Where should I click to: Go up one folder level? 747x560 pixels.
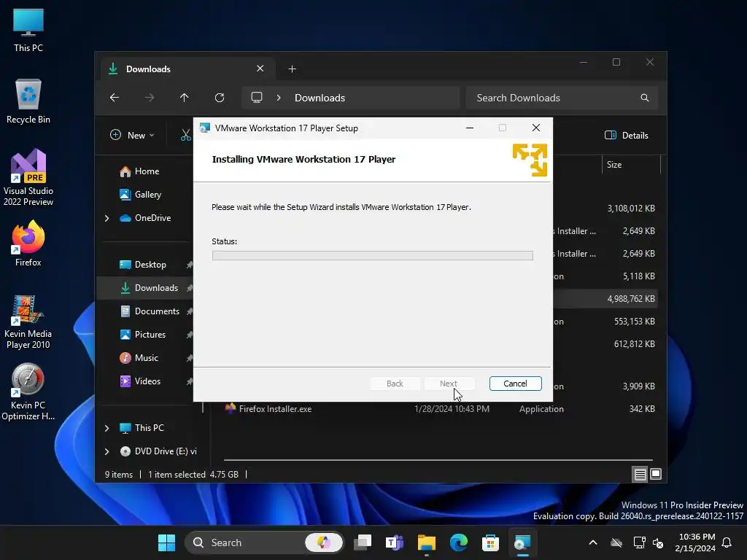[x=185, y=98]
